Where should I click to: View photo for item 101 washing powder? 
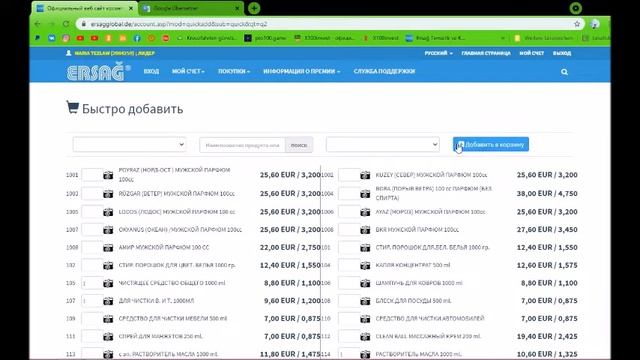(365, 248)
